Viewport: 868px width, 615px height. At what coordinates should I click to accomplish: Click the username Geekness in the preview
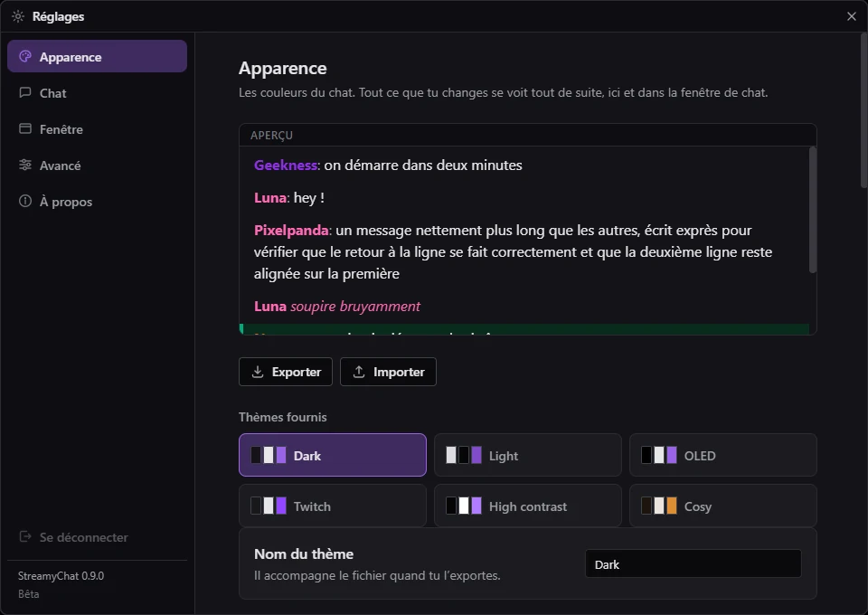coord(286,165)
